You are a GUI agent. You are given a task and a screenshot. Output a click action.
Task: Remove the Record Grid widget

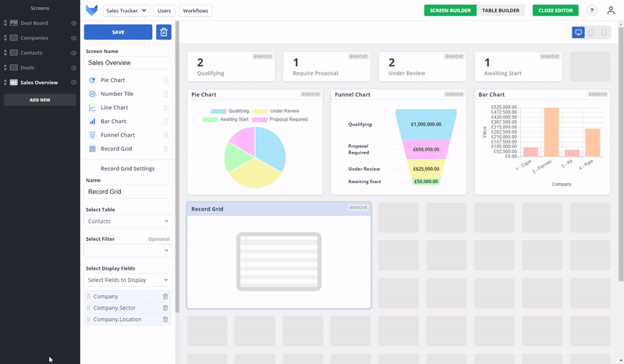(358, 207)
